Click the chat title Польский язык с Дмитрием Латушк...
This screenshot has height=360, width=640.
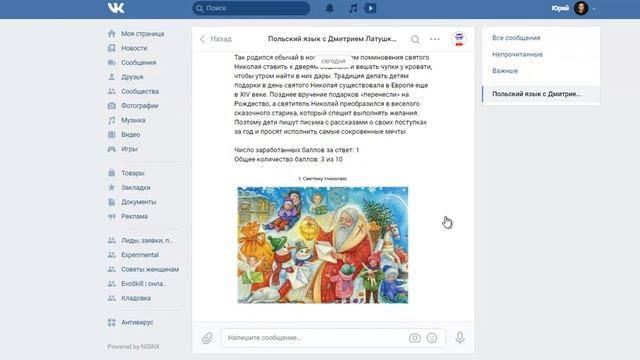click(332, 39)
